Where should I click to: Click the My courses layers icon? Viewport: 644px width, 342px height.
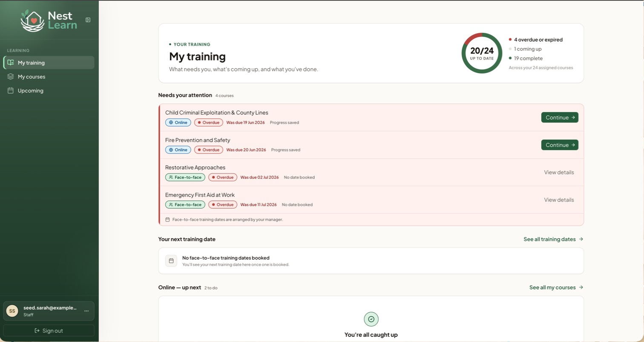(x=11, y=77)
